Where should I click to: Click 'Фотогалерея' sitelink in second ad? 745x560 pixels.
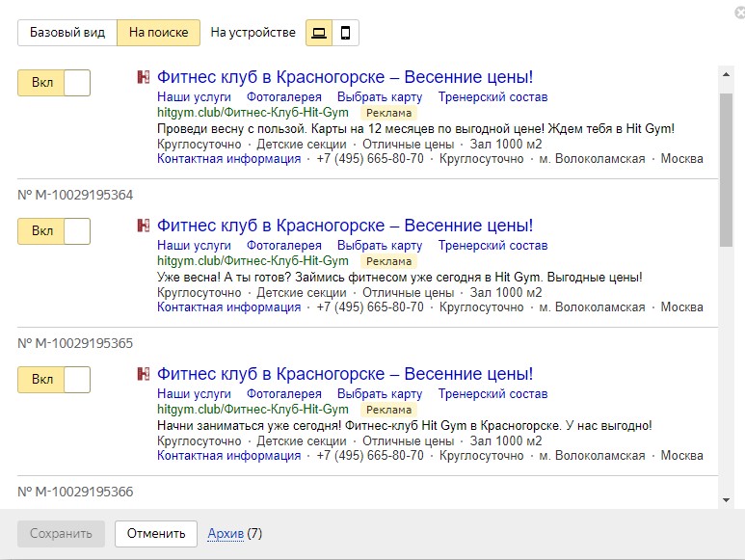tap(284, 245)
